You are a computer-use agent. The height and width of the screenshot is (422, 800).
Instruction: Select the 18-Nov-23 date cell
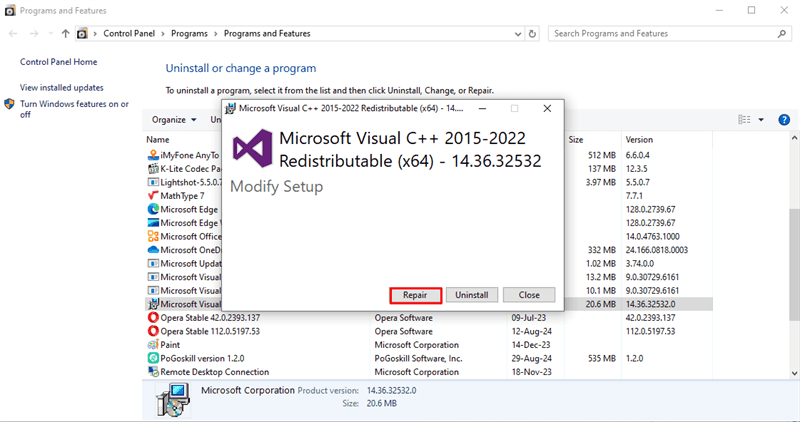tap(532, 371)
